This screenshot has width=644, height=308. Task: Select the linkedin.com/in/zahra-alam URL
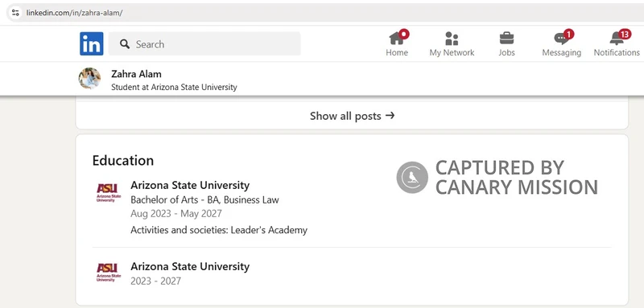pyautogui.click(x=74, y=13)
